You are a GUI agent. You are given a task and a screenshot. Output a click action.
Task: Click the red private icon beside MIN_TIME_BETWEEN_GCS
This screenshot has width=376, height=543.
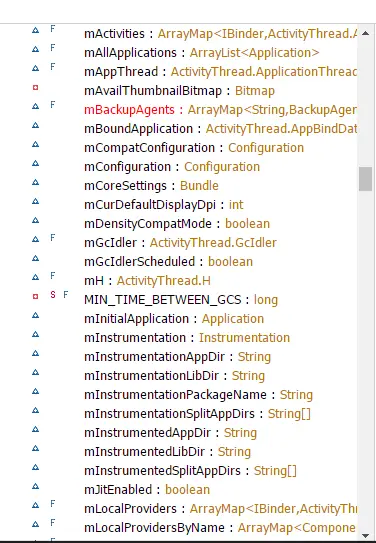point(35,296)
